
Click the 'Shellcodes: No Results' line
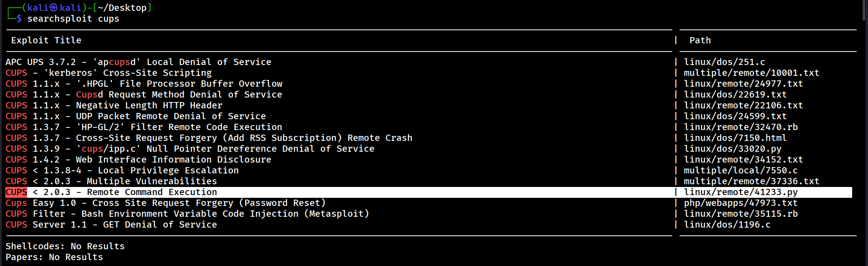65,246
